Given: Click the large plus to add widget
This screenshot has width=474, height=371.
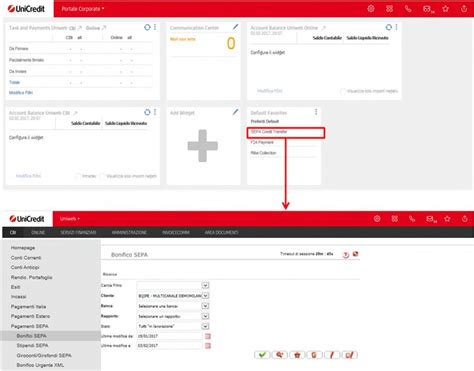Looking at the screenshot, I should [202, 146].
